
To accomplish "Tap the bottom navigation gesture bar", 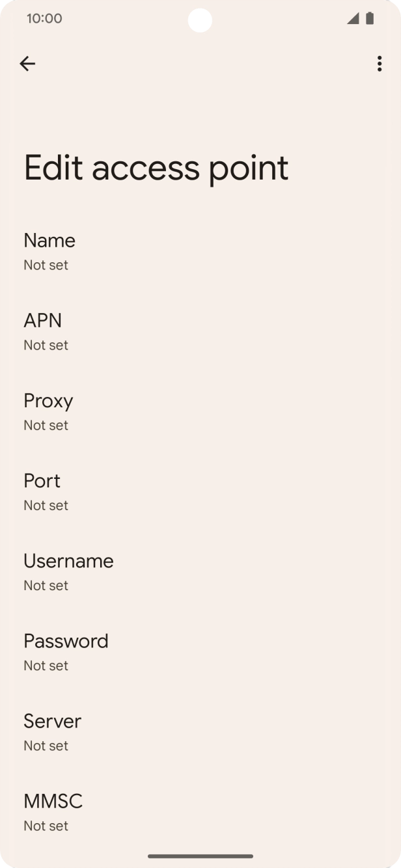I will (200, 856).
